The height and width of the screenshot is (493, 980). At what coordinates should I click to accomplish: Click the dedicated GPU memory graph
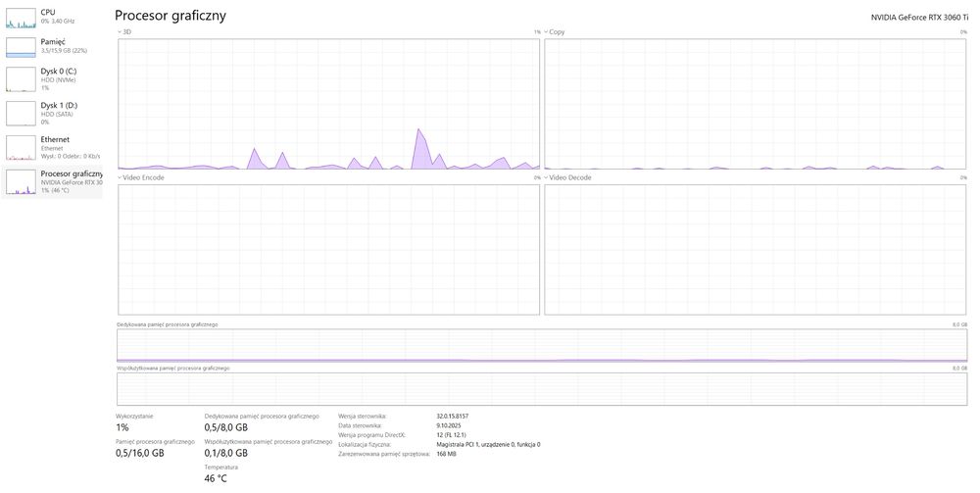(542, 346)
